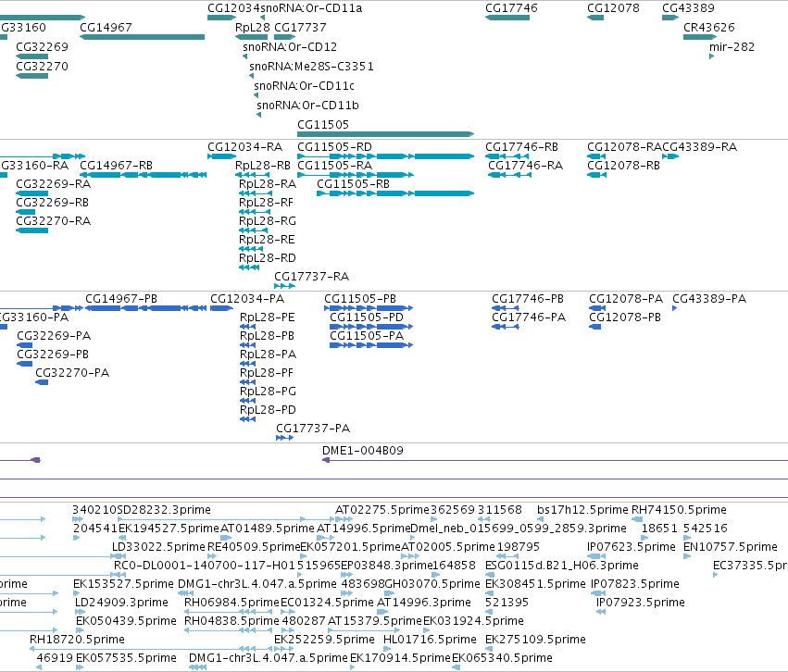
Task: Click EST label EK065340.5prime
Action: coord(503,658)
